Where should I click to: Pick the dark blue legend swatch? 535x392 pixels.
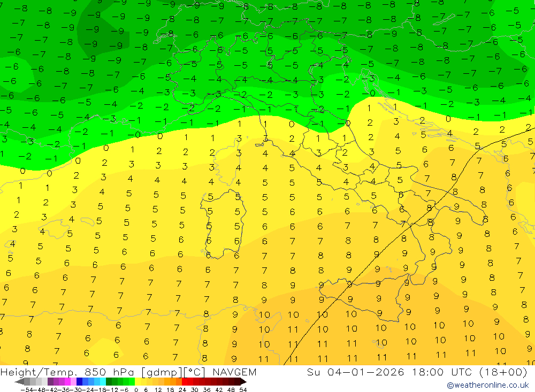(79, 381)
